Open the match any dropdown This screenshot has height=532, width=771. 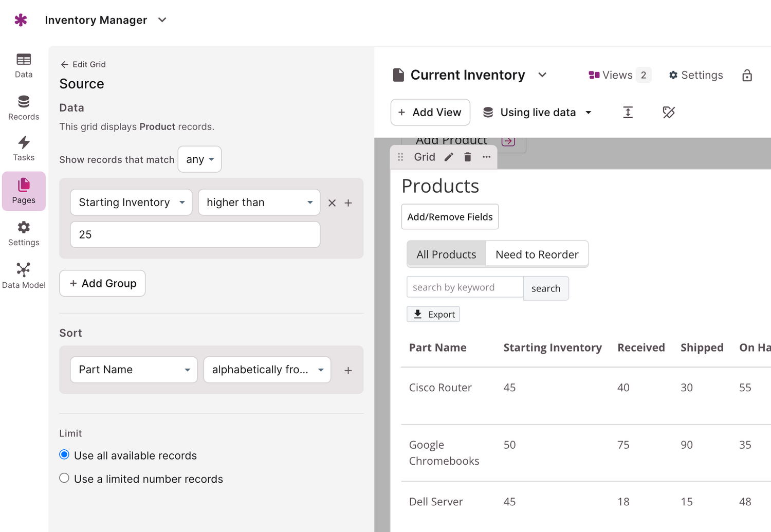[199, 159]
